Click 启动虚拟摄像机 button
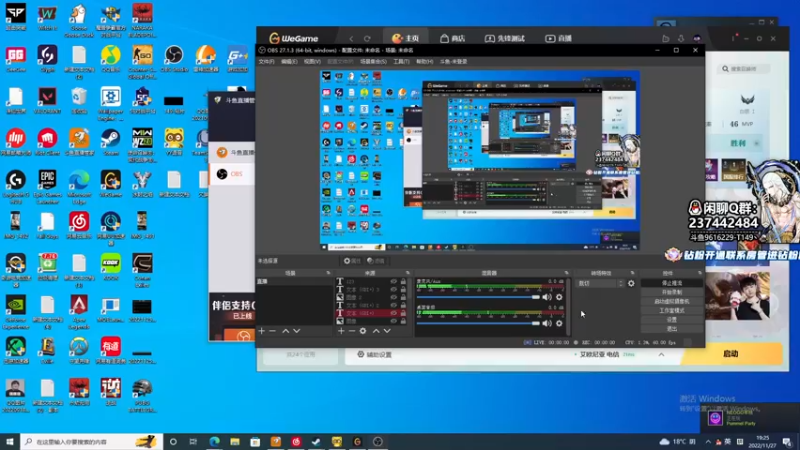 pyautogui.click(x=671, y=301)
